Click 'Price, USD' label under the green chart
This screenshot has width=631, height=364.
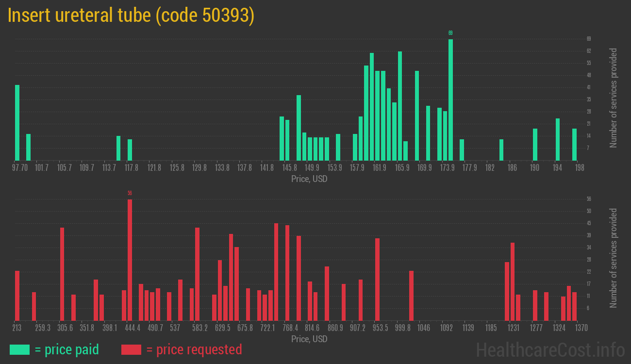pyautogui.click(x=309, y=179)
